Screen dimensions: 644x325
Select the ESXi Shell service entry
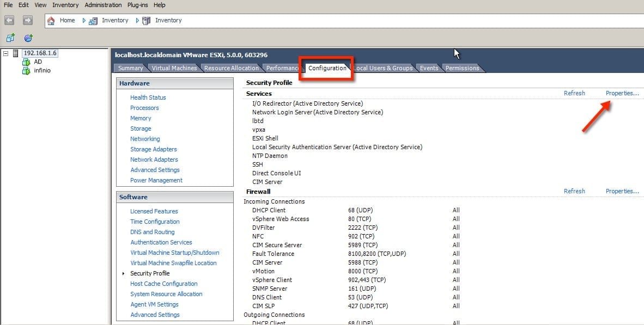[265, 138]
